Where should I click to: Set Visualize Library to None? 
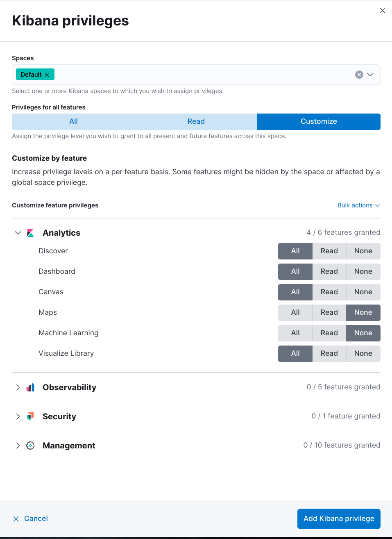363,353
